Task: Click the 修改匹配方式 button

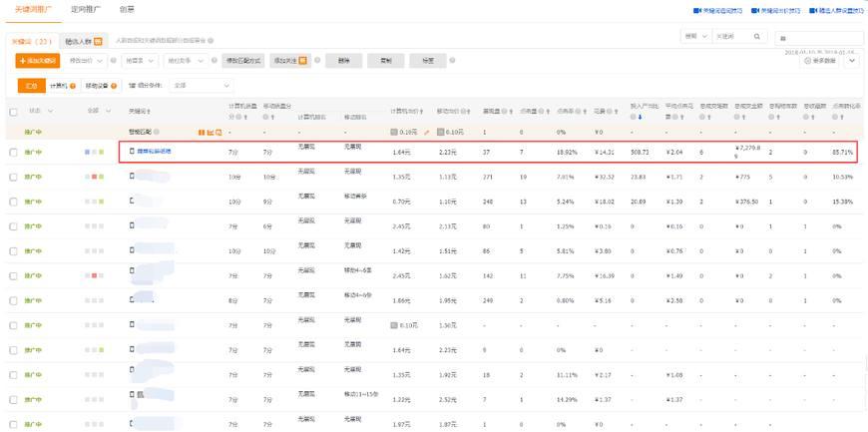Action: pos(243,61)
